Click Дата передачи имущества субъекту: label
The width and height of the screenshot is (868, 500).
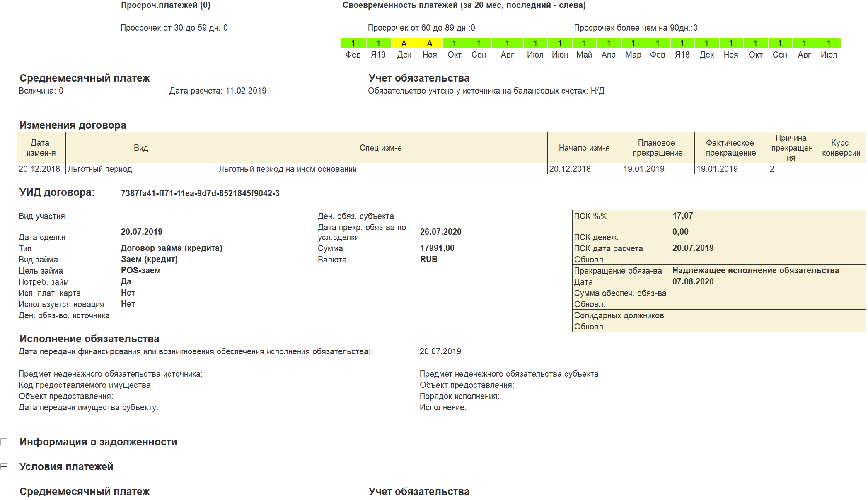click(x=89, y=407)
